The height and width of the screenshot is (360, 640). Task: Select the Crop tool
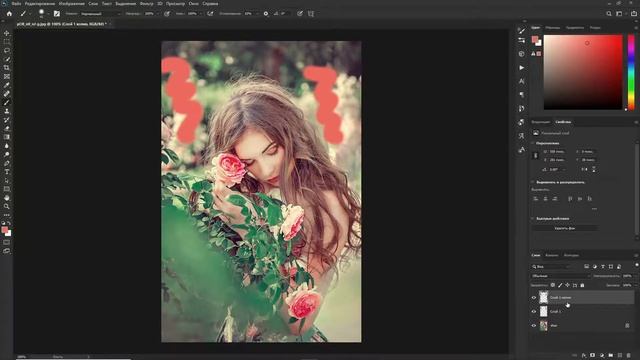[x=7, y=68]
